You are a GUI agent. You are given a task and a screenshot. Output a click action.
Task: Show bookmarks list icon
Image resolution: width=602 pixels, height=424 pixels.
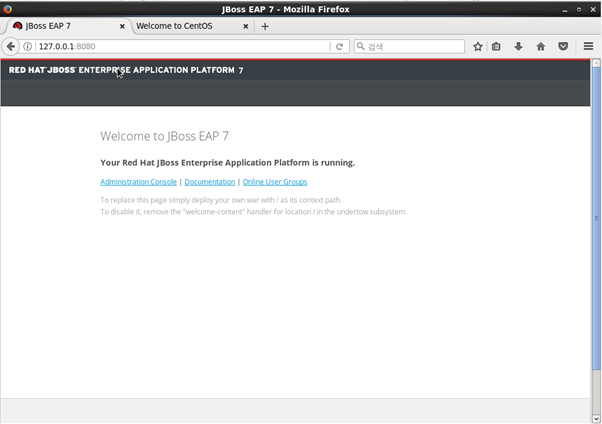(496, 46)
